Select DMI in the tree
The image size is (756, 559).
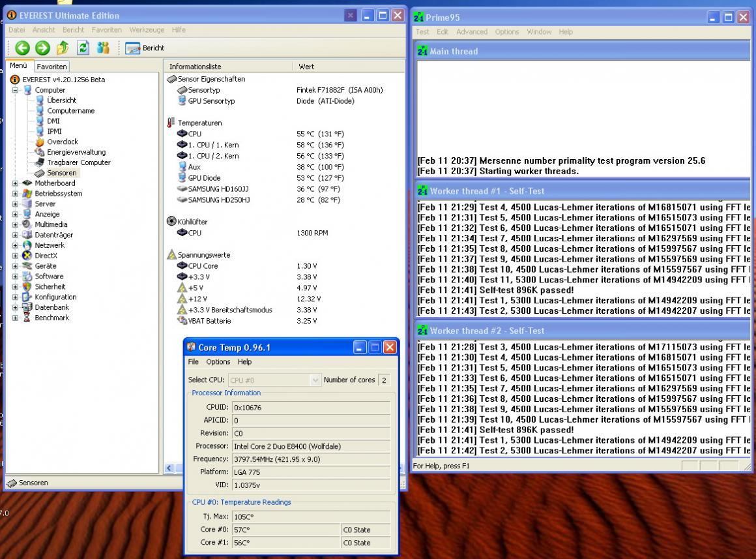[x=53, y=121]
